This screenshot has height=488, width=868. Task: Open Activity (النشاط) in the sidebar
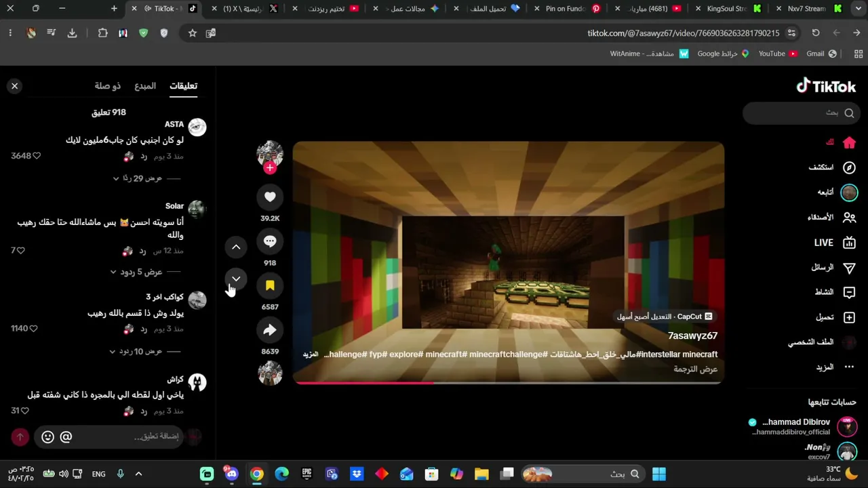(835, 292)
